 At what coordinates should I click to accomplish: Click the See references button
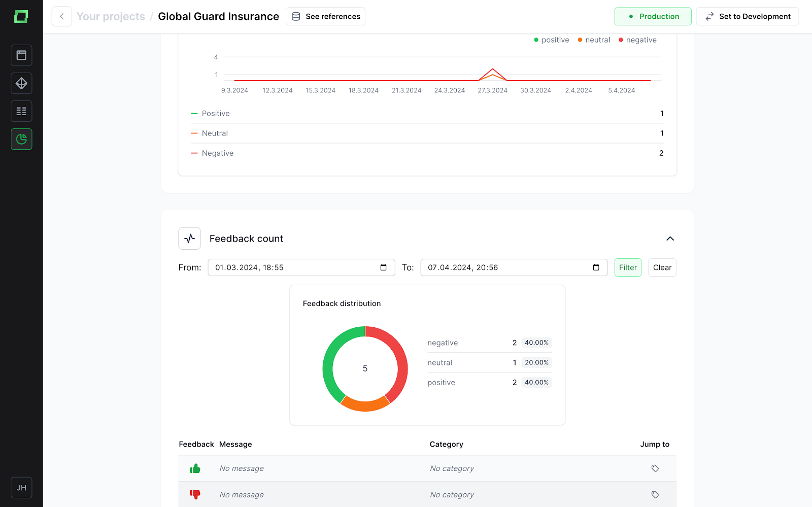(x=325, y=16)
